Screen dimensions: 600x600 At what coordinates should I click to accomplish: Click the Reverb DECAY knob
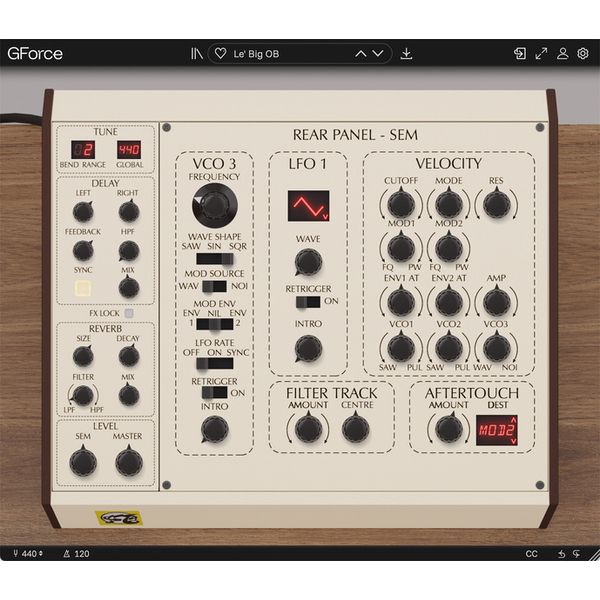[129, 357]
